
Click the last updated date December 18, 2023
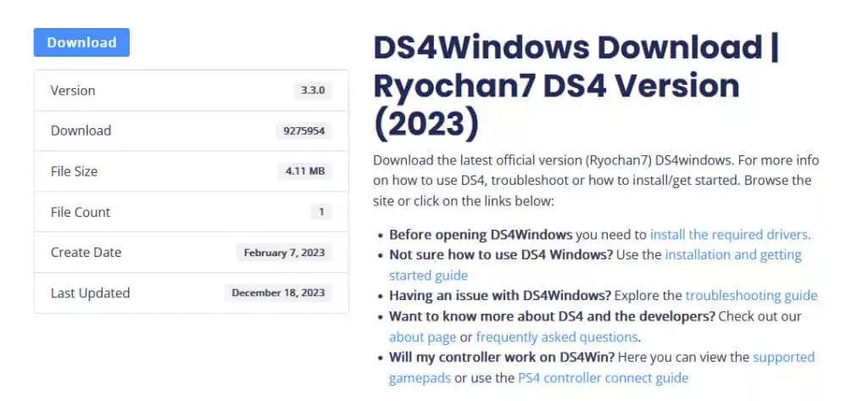(x=278, y=293)
